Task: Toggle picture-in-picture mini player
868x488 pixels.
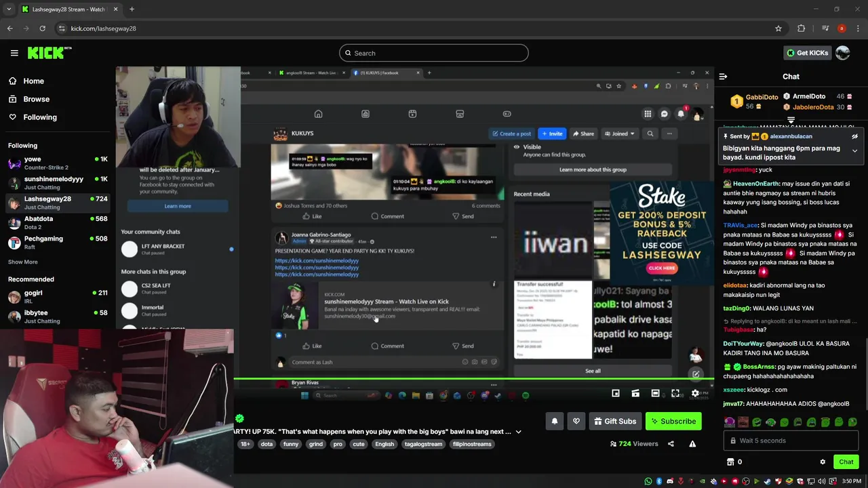Action: tap(616, 393)
